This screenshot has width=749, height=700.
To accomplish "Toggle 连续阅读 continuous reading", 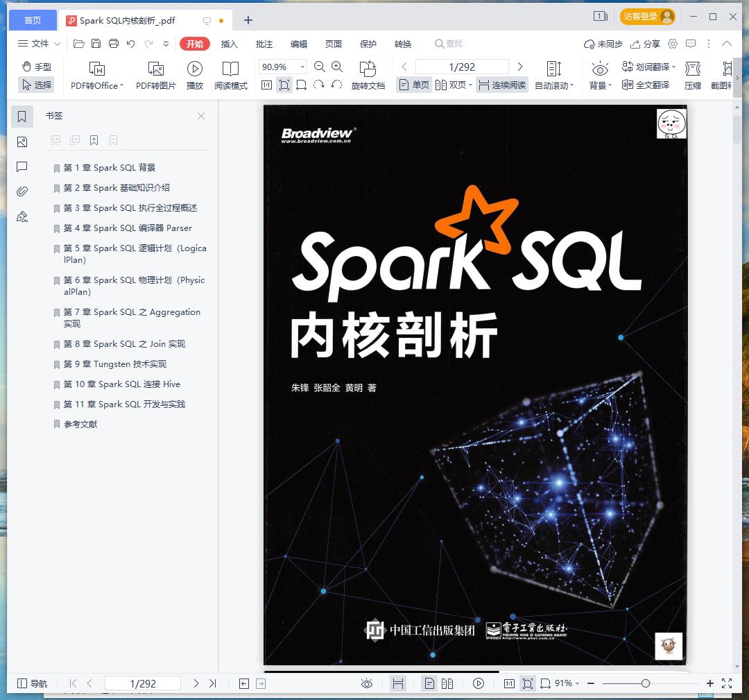I will [x=502, y=85].
